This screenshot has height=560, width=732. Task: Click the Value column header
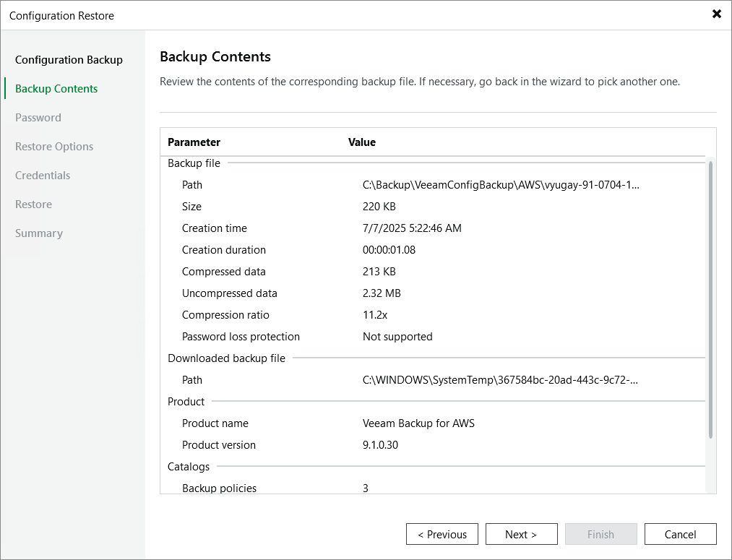click(361, 142)
